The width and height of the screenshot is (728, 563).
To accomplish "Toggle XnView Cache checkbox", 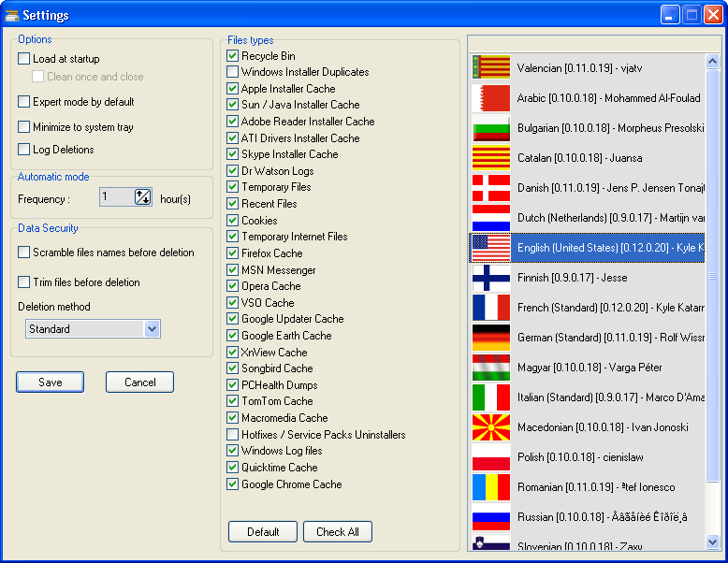I will pyautogui.click(x=233, y=352).
